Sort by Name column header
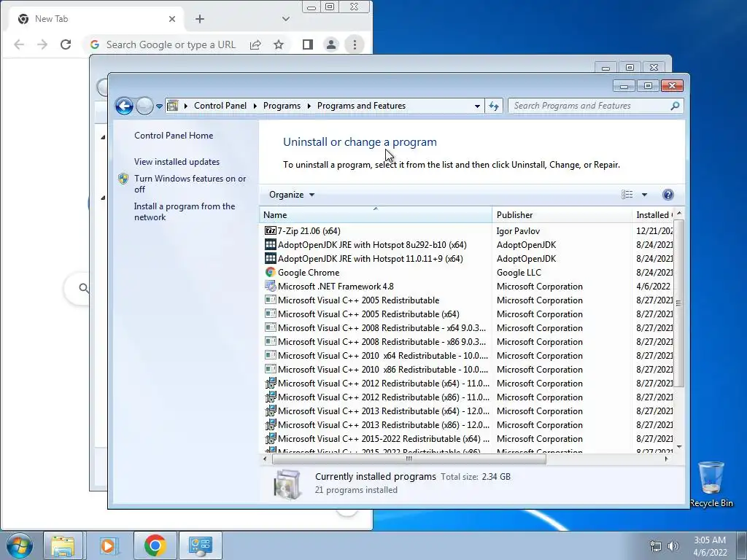747x560 pixels. pyautogui.click(x=376, y=215)
